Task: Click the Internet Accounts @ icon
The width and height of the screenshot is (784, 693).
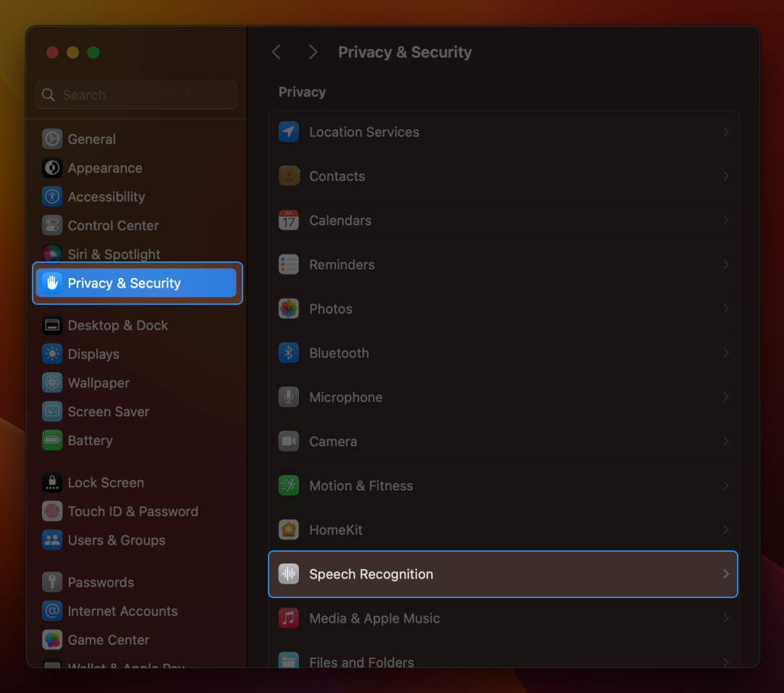Action: pos(52,611)
